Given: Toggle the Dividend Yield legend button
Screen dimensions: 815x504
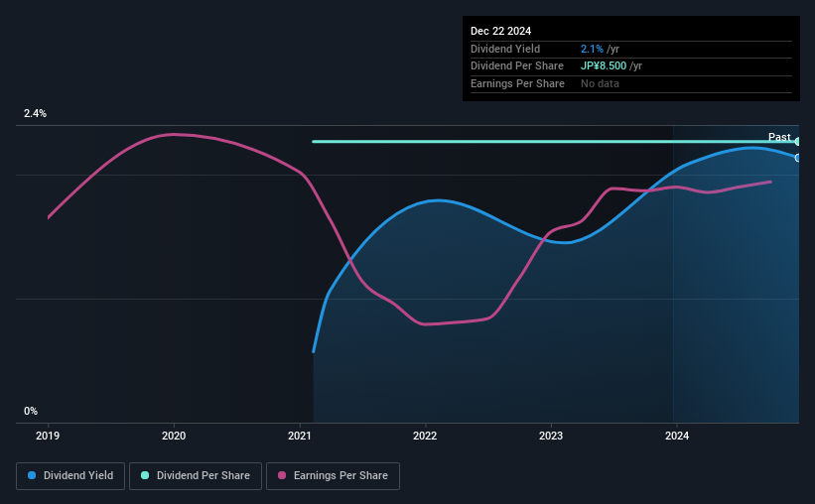Looking at the screenshot, I should click(70, 476).
